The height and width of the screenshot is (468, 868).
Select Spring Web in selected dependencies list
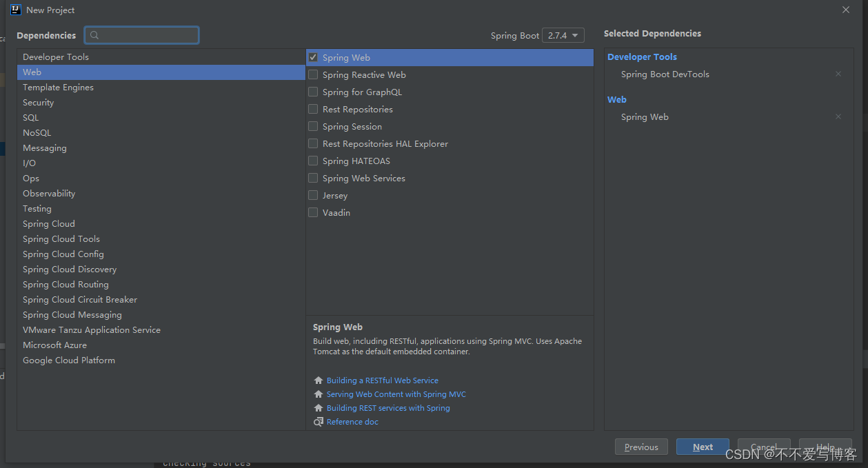tap(645, 117)
